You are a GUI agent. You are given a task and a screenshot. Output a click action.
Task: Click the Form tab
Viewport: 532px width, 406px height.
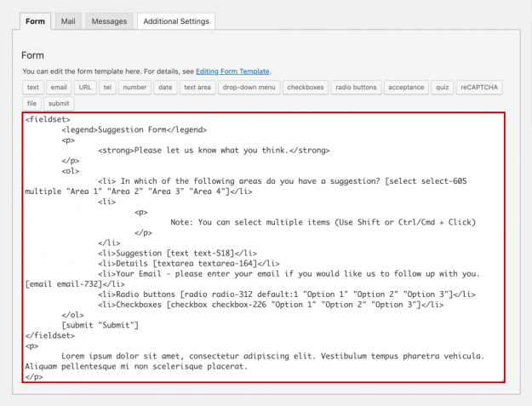tap(35, 21)
